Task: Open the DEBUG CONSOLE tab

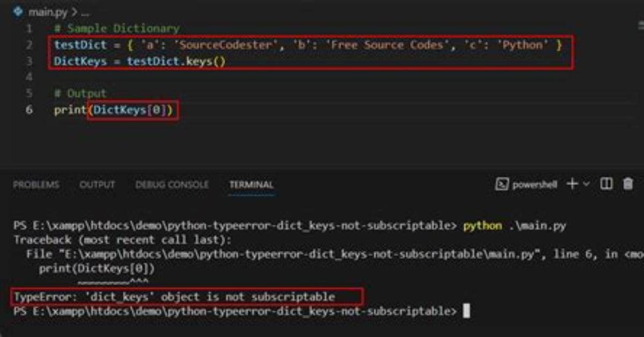Action: (x=172, y=185)
